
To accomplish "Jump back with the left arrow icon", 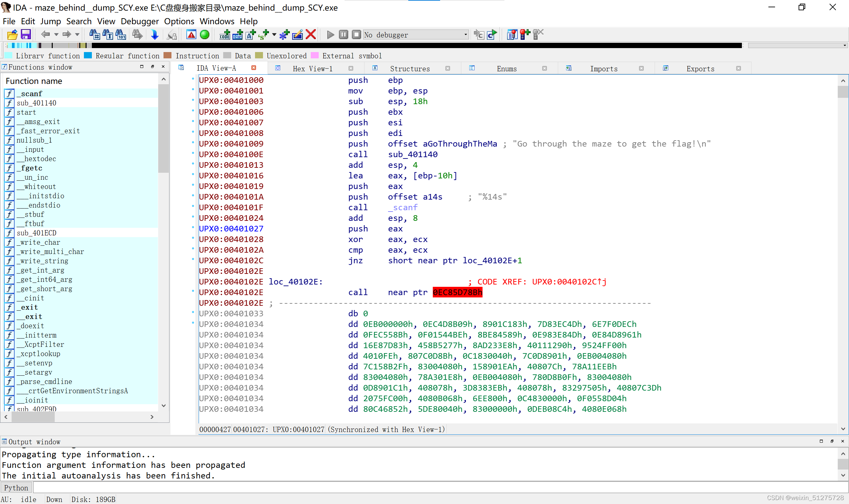I will coord(45,34).
